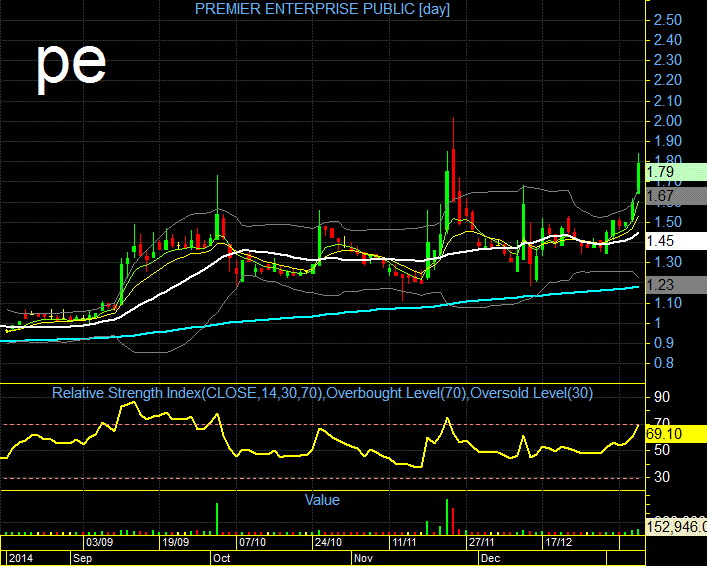The height and width of the screenshot is (566, 707).
Task: Click the 1.50 price axis label
Action: (x=667, y=222)
